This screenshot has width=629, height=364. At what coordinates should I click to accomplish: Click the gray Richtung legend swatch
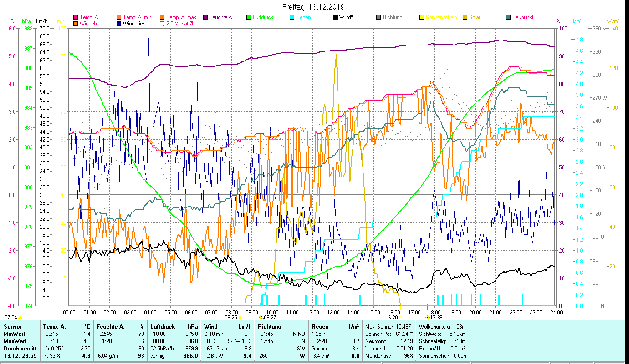coord(379,17)
